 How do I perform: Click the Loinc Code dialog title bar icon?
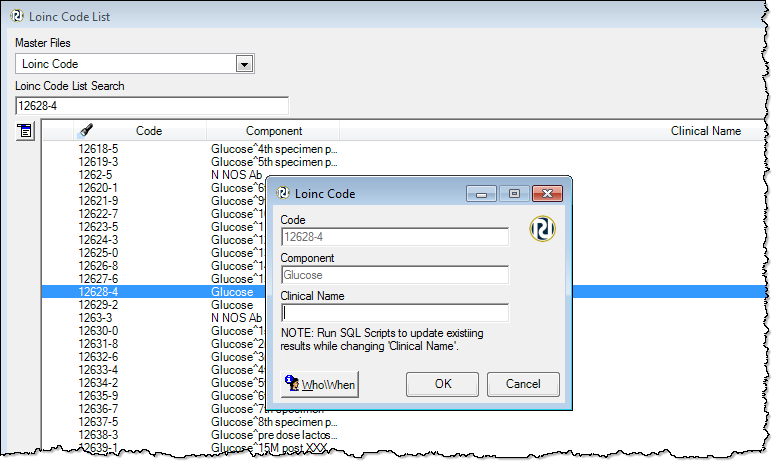click(x=283, y=194)
